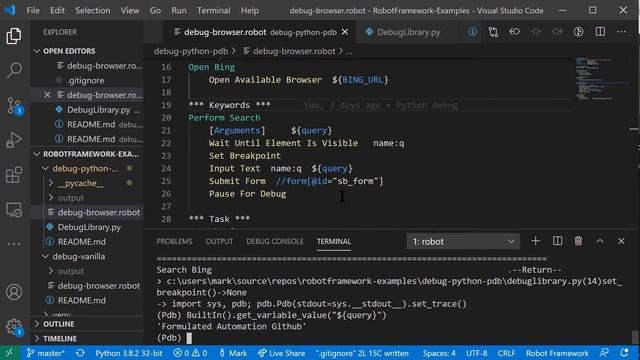Create a new terminal with plus icon
Image resolution: width=640 pixels, height=360 pixels.
click(536, 241)
